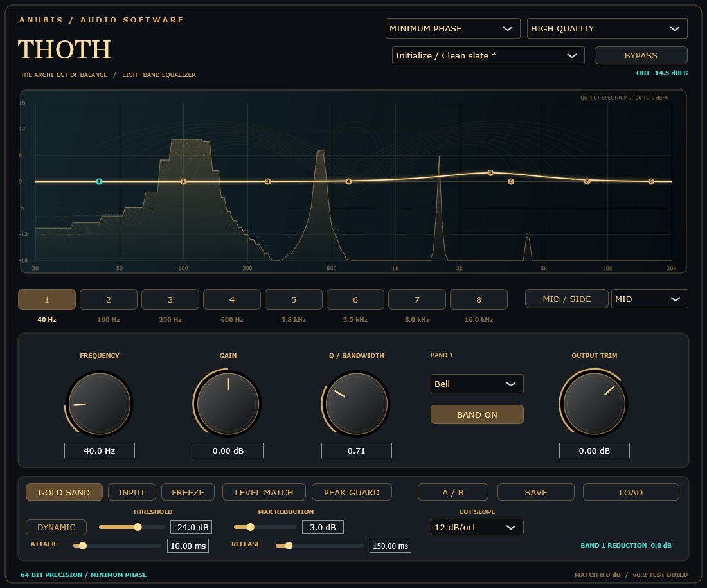Switch to band tab 2
Screen dimensions: 707x588
[109, 299]
